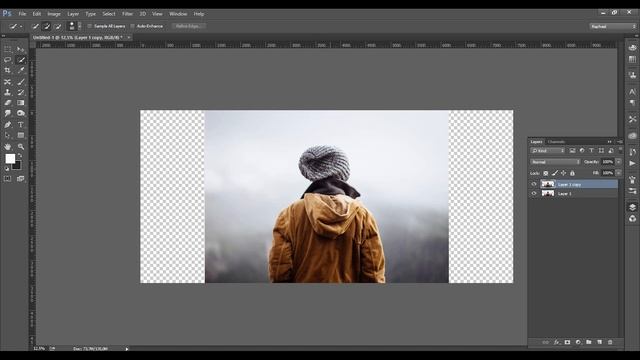Create a new group

tap(589, 342)
